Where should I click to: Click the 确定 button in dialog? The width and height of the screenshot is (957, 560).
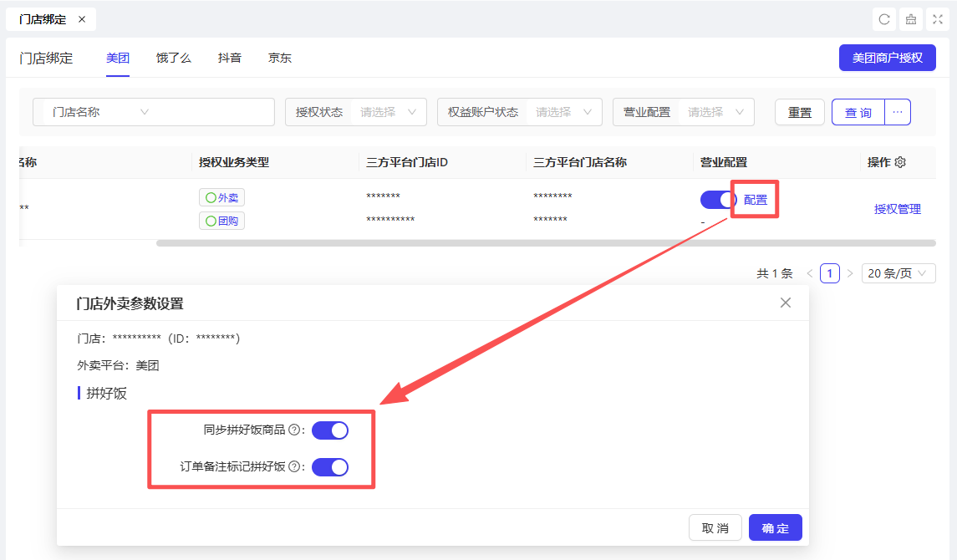(x=775, y=528)
